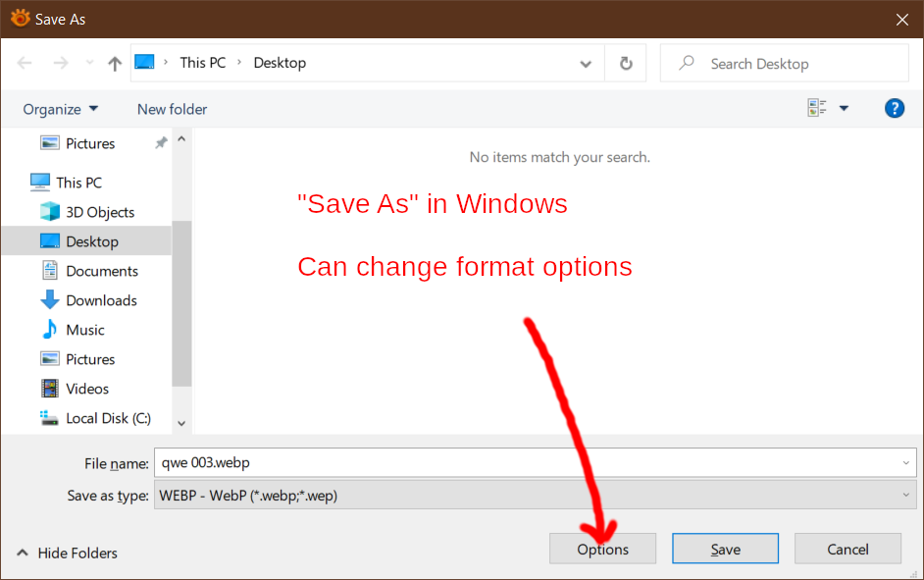Refresh the Desktop folder listing
The image size is (924, 580).
pyautogui.click(x=626, y=63)
